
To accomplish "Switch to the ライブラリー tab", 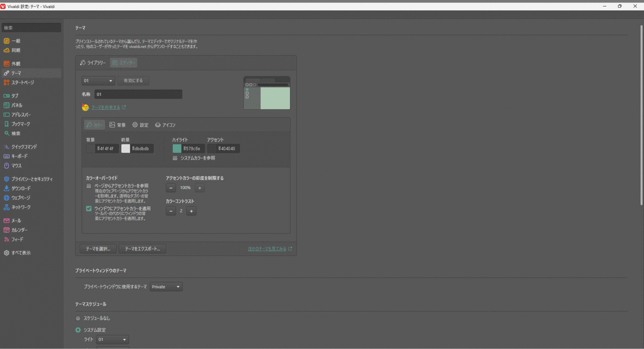I will (93, 63).
